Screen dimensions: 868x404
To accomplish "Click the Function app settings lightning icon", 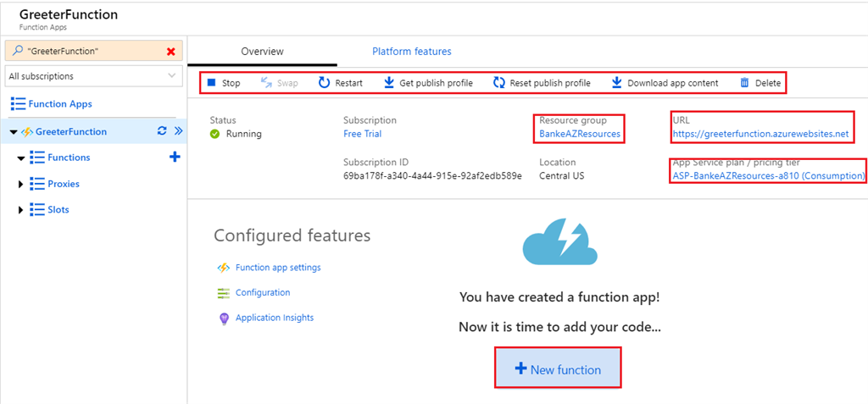I will click(223, 268).
